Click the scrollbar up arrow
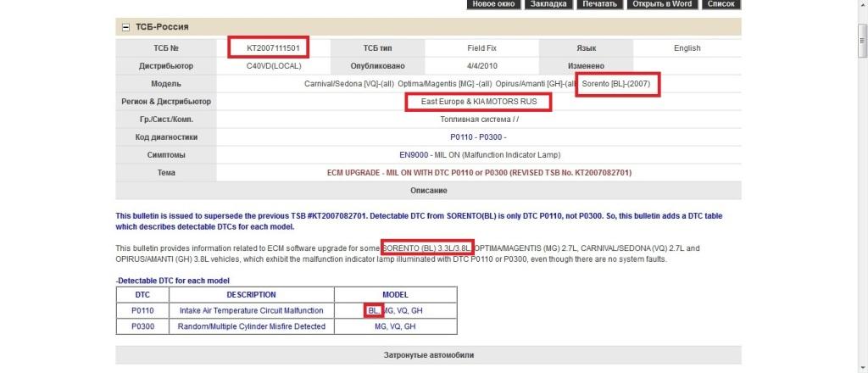The width and height of the screenshot is (868, 373). [x=861, y=6]
